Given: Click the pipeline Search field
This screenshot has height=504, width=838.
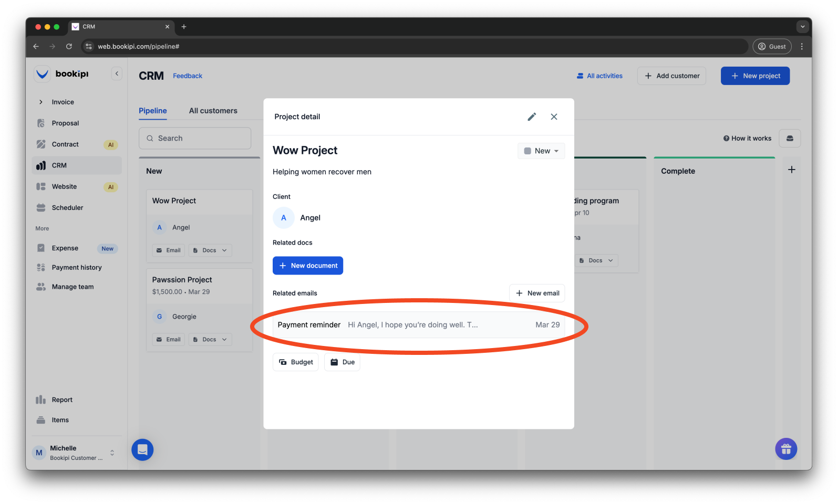Looking at the screenshot, I should (x=195, y=139).
